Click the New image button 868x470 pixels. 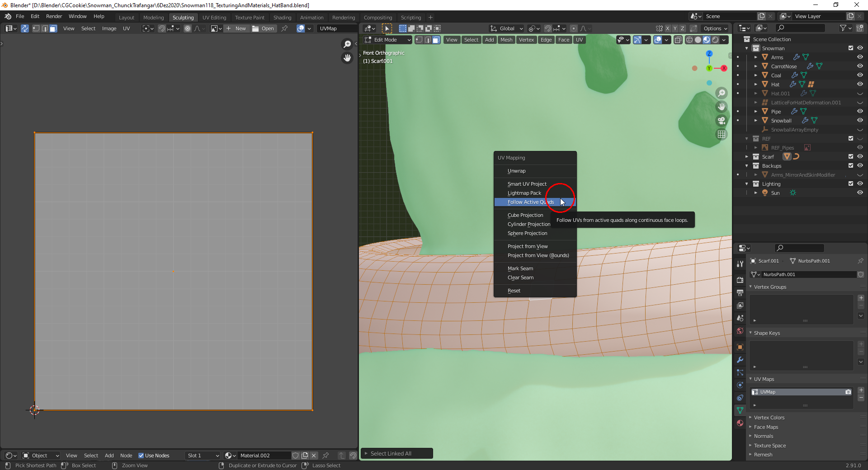(236, 28)
